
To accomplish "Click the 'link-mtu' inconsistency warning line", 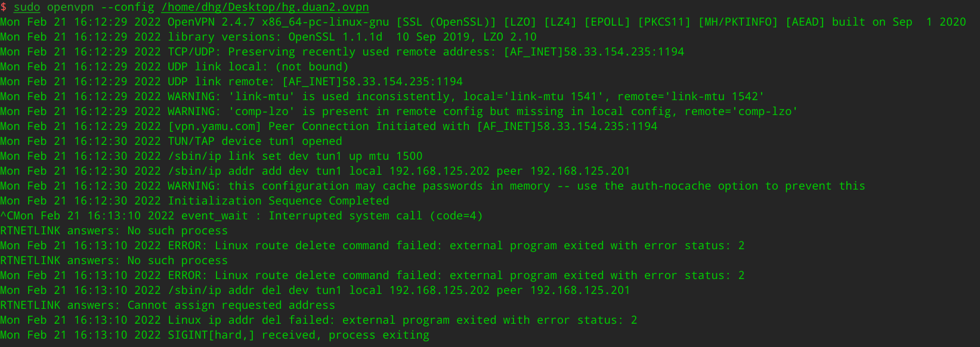I will [465, 97].
